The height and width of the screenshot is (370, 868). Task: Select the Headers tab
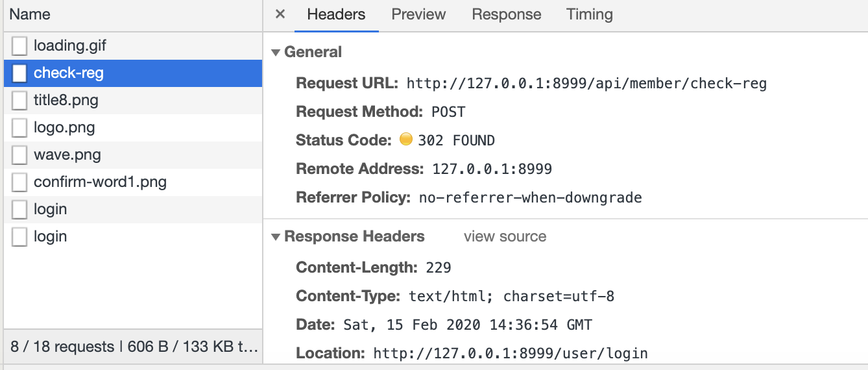click(x=336, y=14)
